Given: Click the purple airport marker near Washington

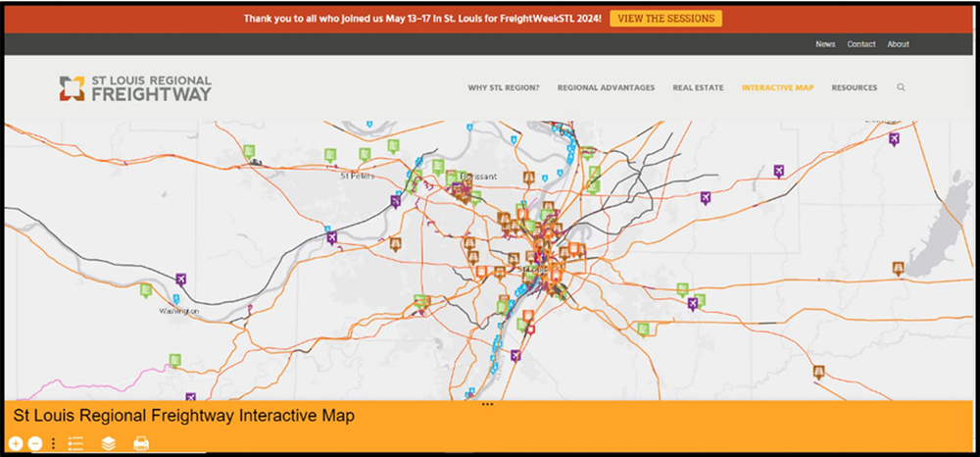Looking at the screenshot, I should click(x=180, y=279).
